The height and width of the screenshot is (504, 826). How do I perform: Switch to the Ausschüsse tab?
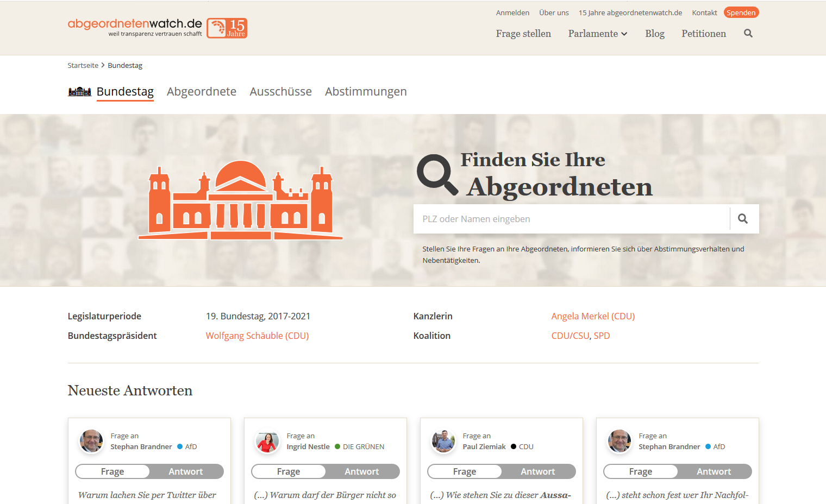point(281,91)
